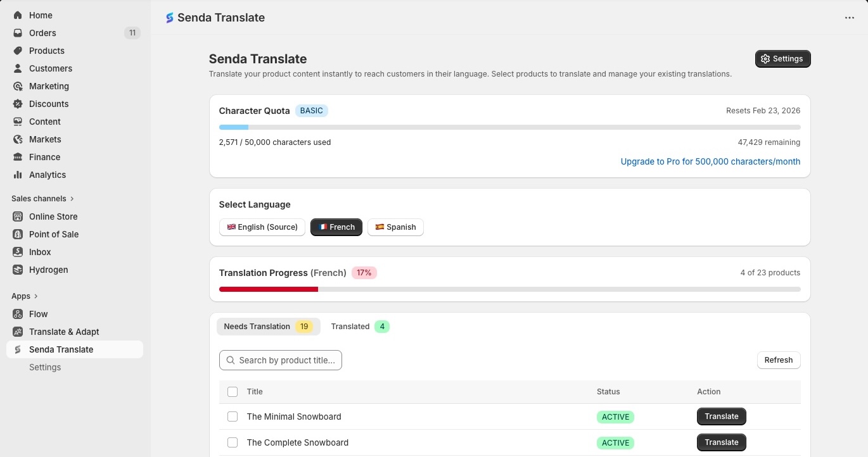Image resolution: width=868 pixels, height=457 pixels.
Task: Open Flow app via its icon
Action: pos(18,314)
